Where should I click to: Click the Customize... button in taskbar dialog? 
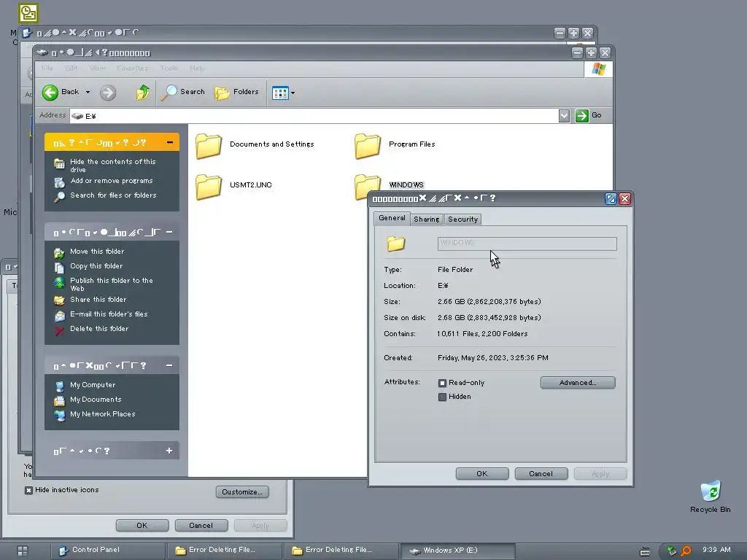click(242, 492)
